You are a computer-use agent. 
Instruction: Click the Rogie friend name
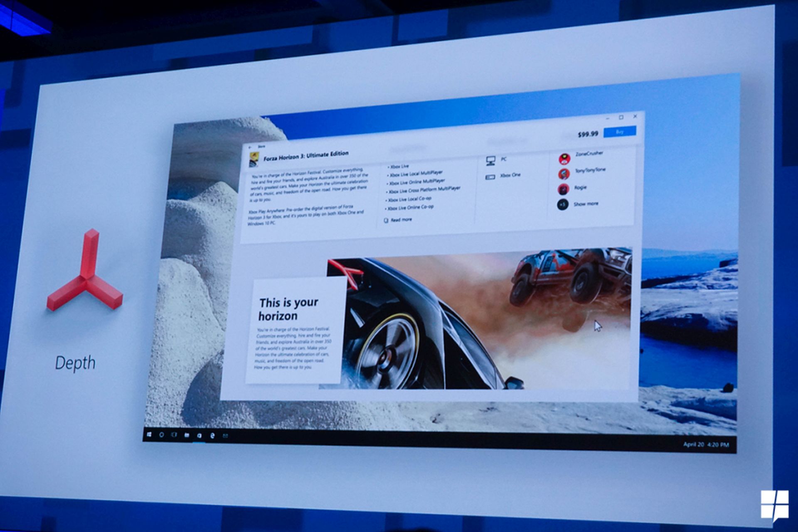pos(580,187)
